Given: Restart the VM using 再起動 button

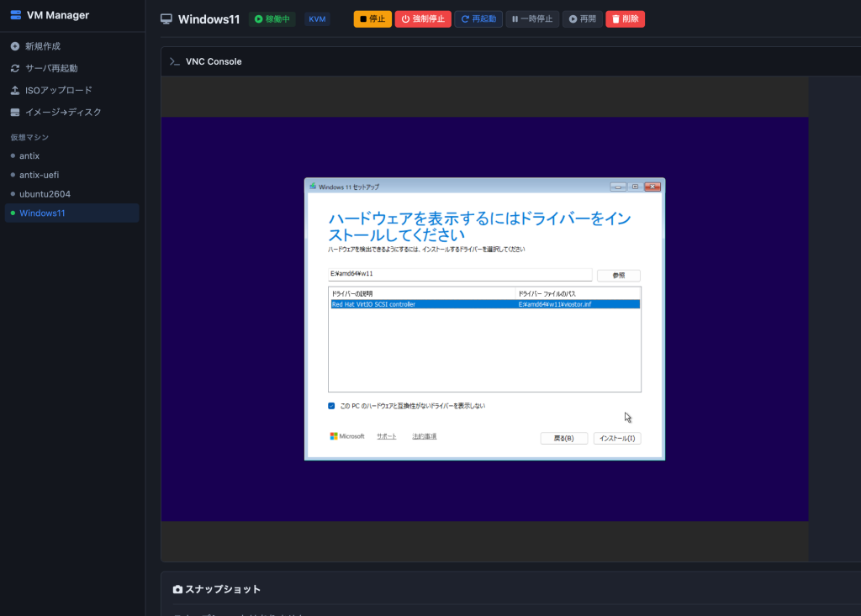Looking at the screenshot, I should [x=478, y=19].
